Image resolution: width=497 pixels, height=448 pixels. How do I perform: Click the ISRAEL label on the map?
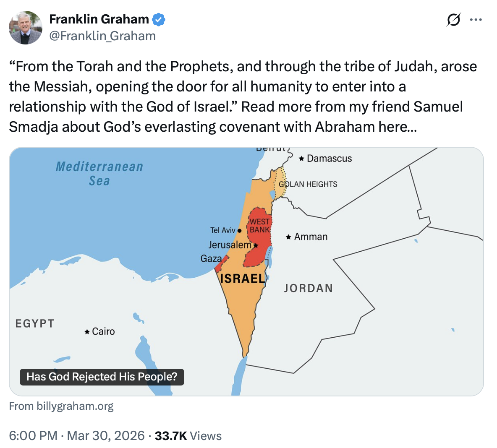243,279
